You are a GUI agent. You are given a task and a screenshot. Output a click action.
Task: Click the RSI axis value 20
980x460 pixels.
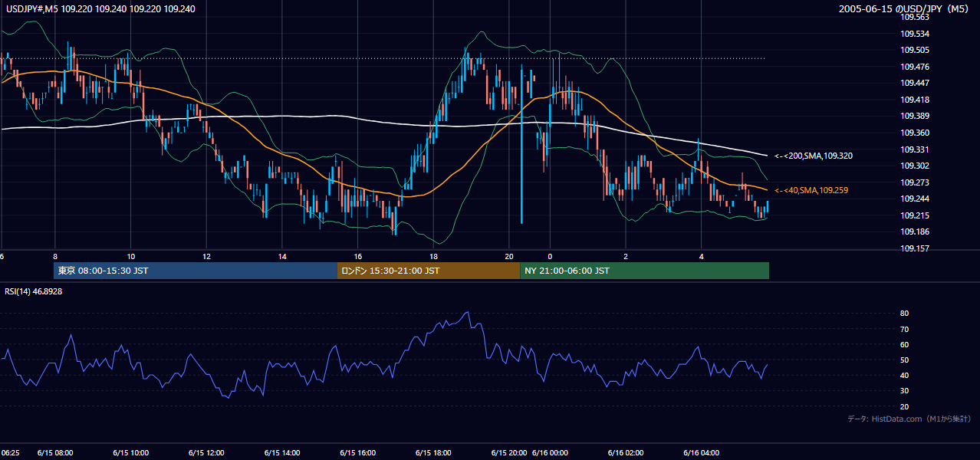point(905,406)
